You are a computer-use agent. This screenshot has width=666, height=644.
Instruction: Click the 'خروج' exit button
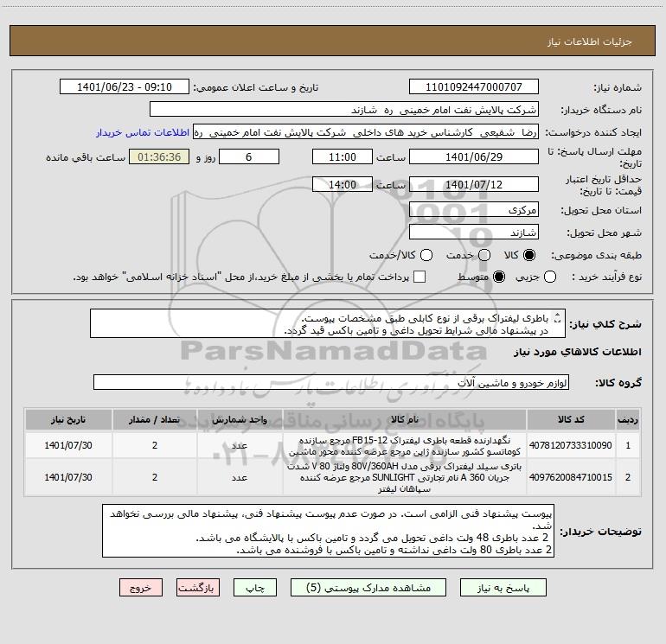(x=141, y=588)
